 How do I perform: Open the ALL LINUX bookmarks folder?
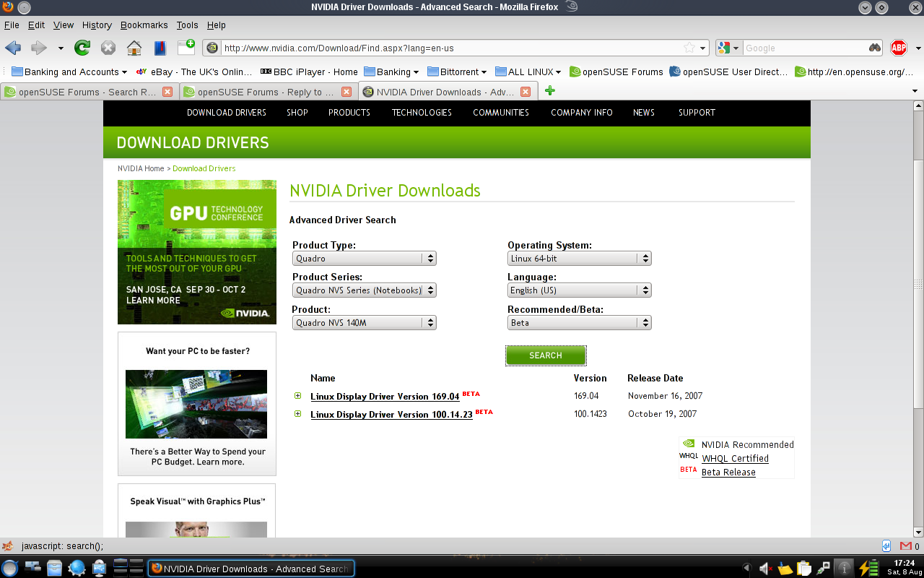(528, 72)
